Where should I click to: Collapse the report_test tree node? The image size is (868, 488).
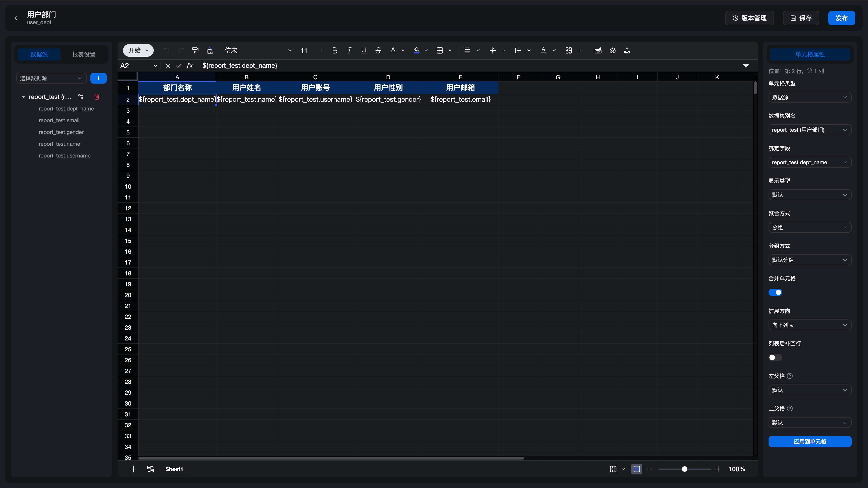[x=23, y=97]
